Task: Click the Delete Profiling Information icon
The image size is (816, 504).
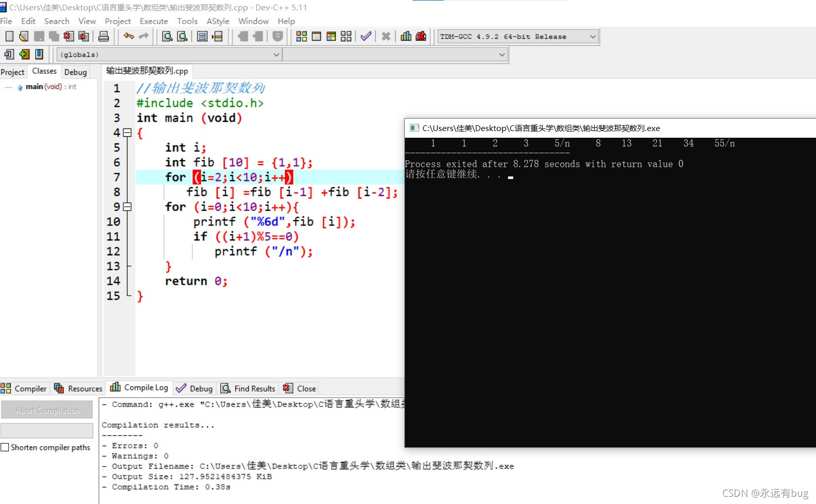Action: click(x=421, y=36)
